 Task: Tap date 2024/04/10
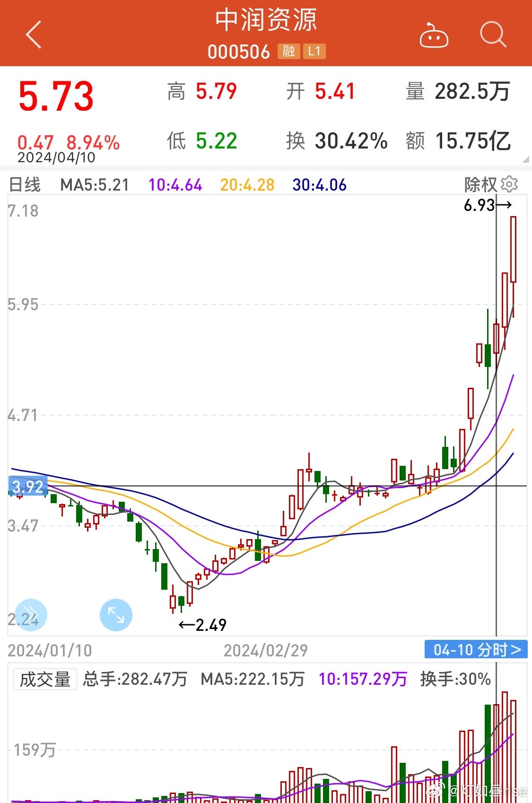tap(56, 157)
